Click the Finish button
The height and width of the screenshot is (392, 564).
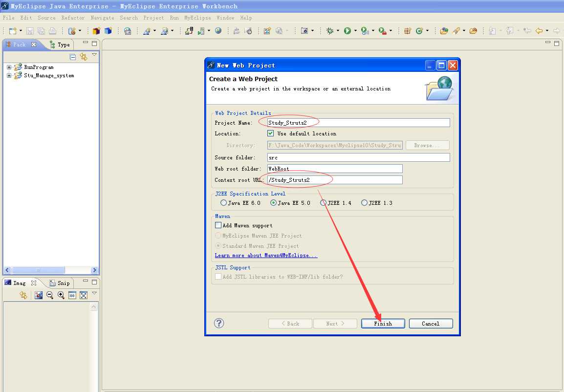click(383, 323)
